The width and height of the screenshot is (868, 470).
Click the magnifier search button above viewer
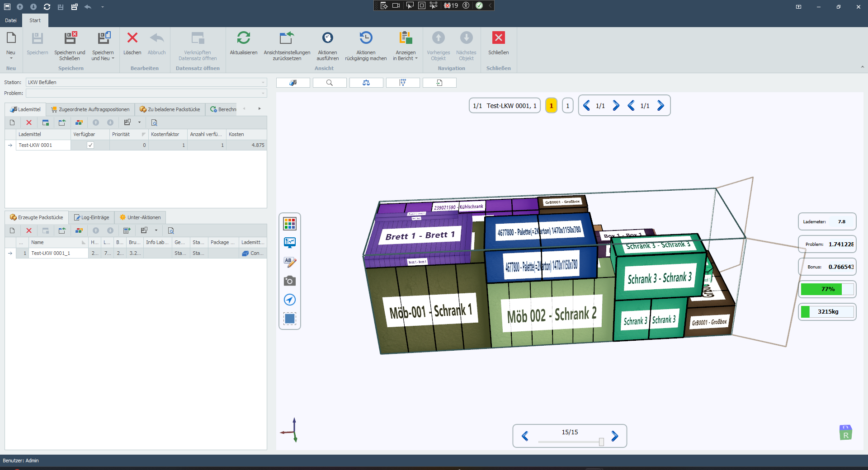tap(330, 83)
